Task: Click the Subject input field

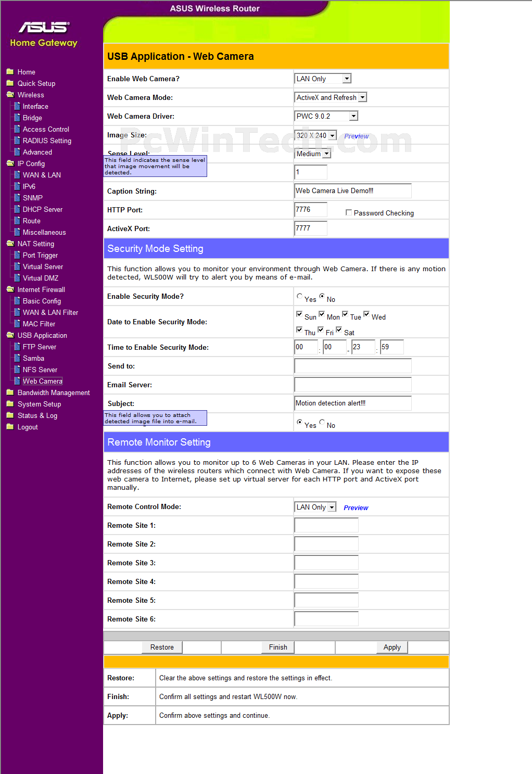Action: [x=353, y=403]
